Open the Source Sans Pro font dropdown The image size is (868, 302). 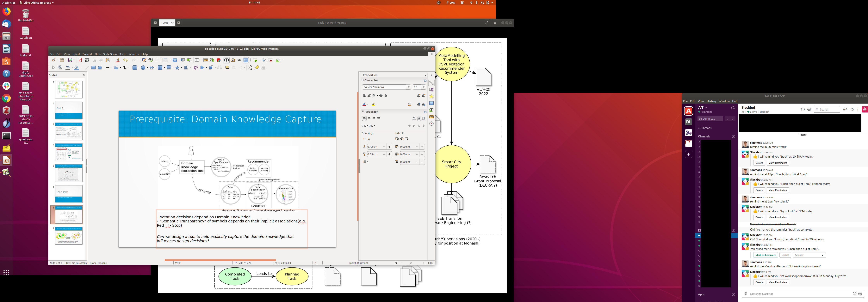[408, 87]
